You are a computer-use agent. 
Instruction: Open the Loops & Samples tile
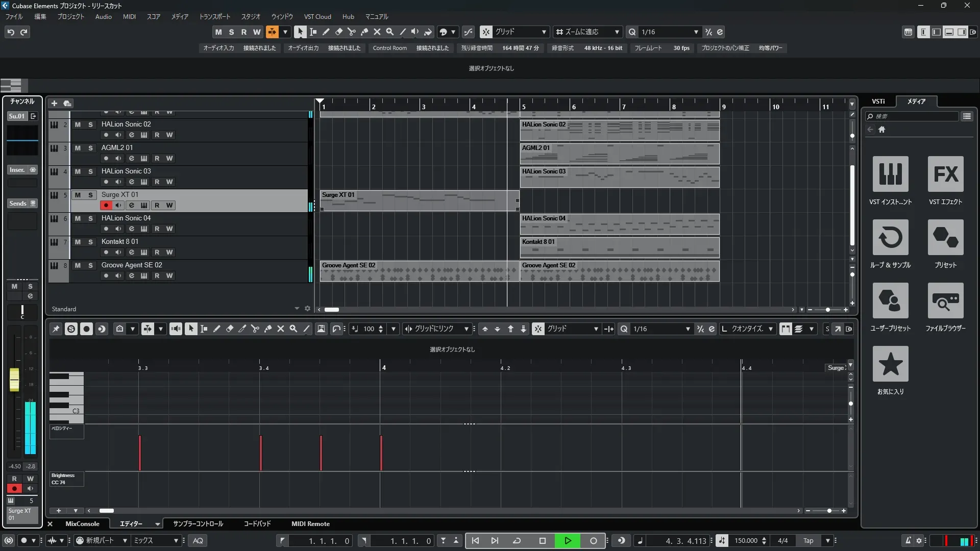[890, 237]
